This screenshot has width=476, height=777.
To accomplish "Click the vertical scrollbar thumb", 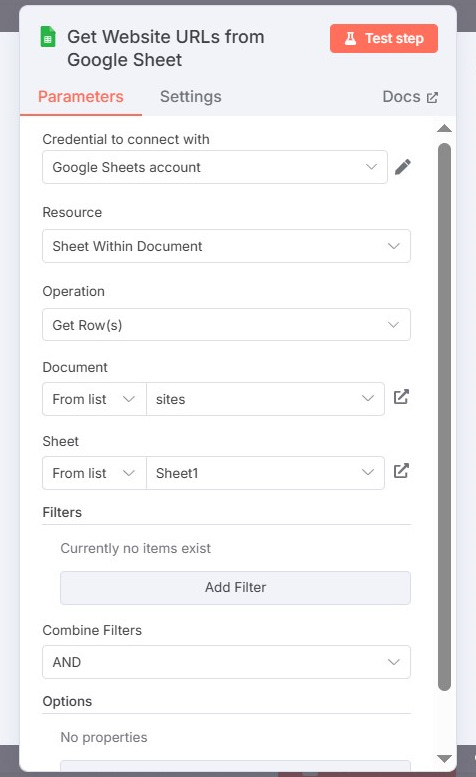I will pos(444,416).
